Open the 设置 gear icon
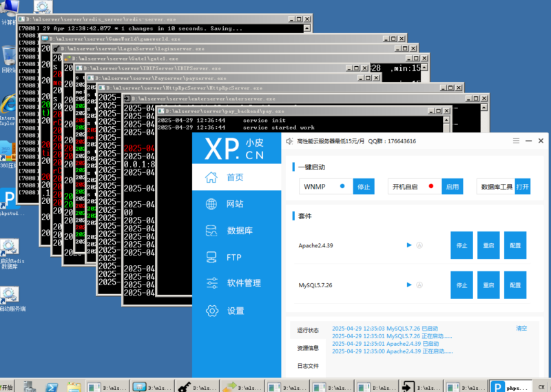Screen dimensions: 551x392 tap(212, 311)
